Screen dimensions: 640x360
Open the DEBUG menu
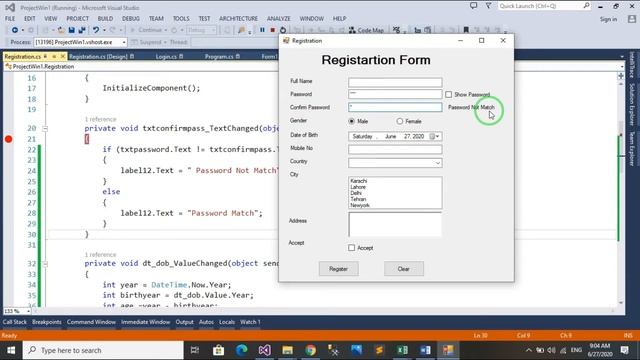click(131, 18)
